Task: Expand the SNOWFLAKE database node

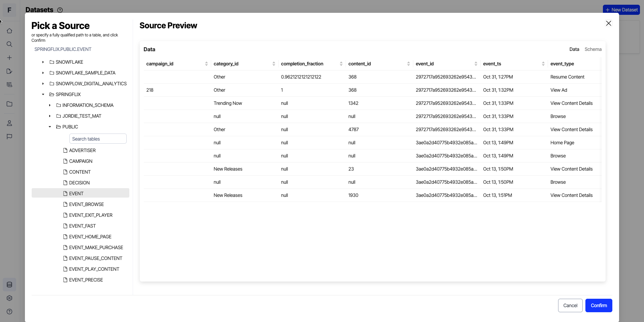Action: pyautogui.click(x=43, y=62)
